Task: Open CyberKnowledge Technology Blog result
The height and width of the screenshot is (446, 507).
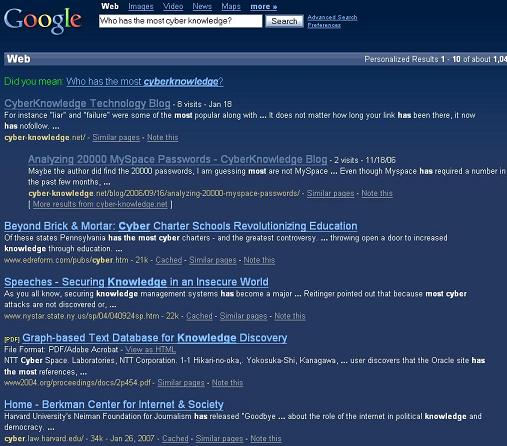Action: tap(87, 103)
